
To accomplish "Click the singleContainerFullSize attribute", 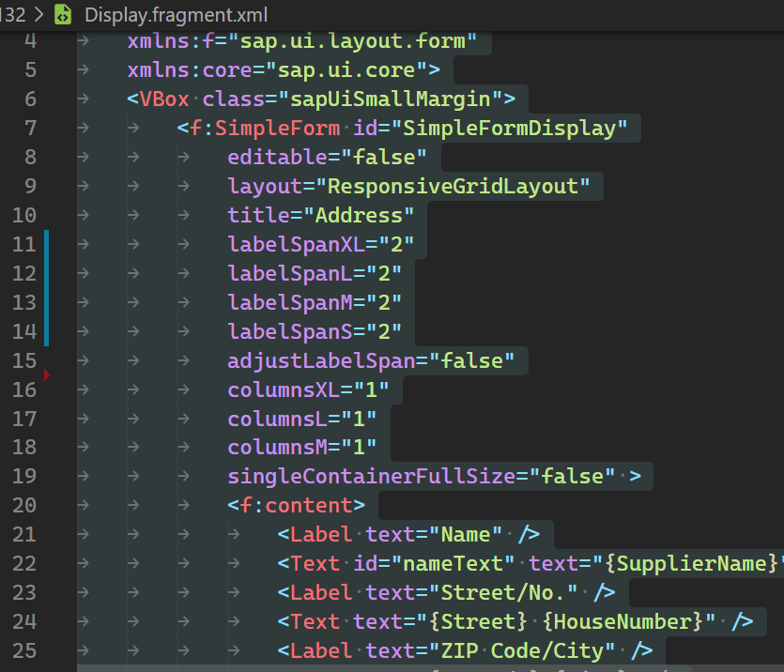I will [372, 476].
